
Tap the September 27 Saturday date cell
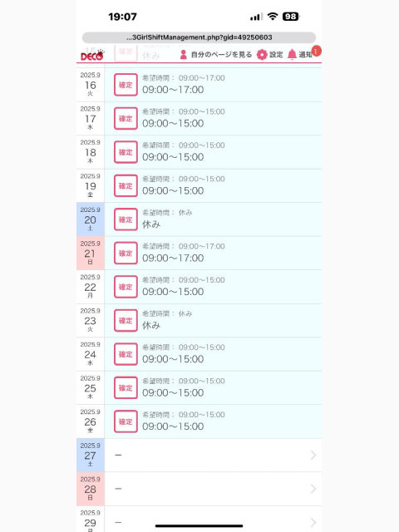click(x=91, y=456)
